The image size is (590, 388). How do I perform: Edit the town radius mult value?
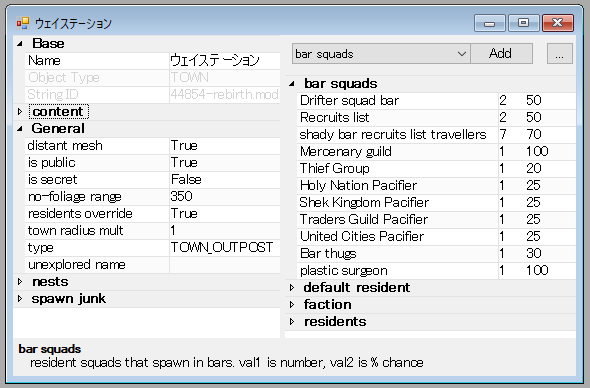[225, 231]
